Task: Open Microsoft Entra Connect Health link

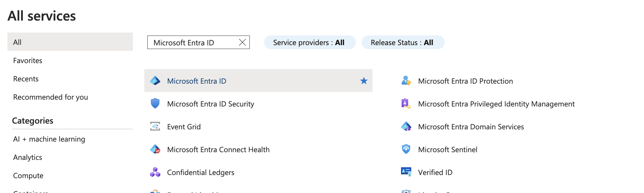Action: [218, 150]
